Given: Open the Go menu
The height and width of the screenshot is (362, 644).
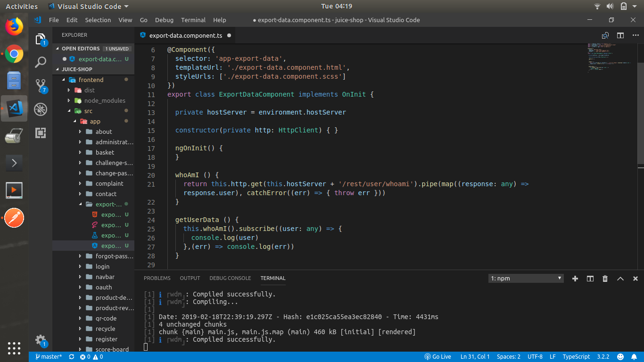Looking at the screenshot, I should [144, 20].
